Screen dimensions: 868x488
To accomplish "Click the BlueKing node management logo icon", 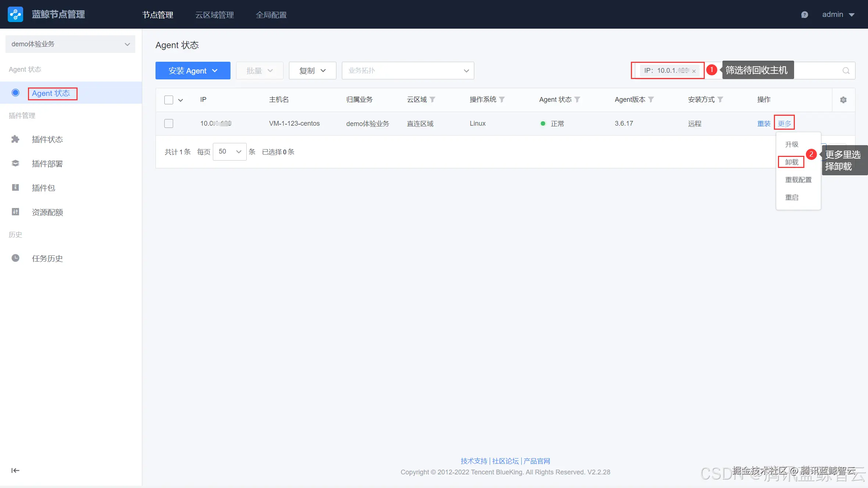I will click(15, 14).
